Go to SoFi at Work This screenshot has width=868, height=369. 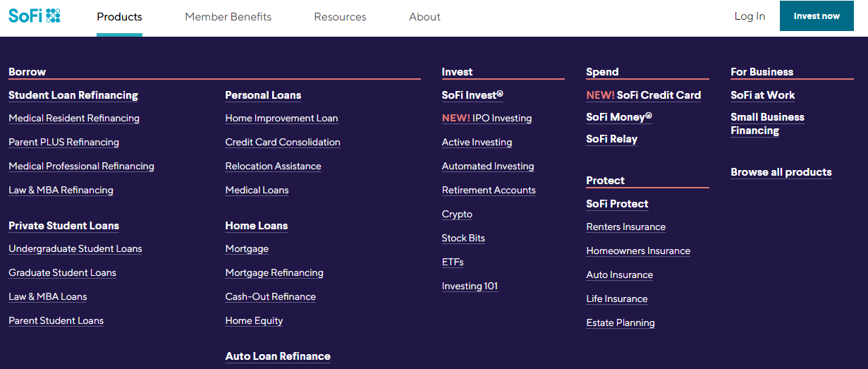(x=762, y=95)
